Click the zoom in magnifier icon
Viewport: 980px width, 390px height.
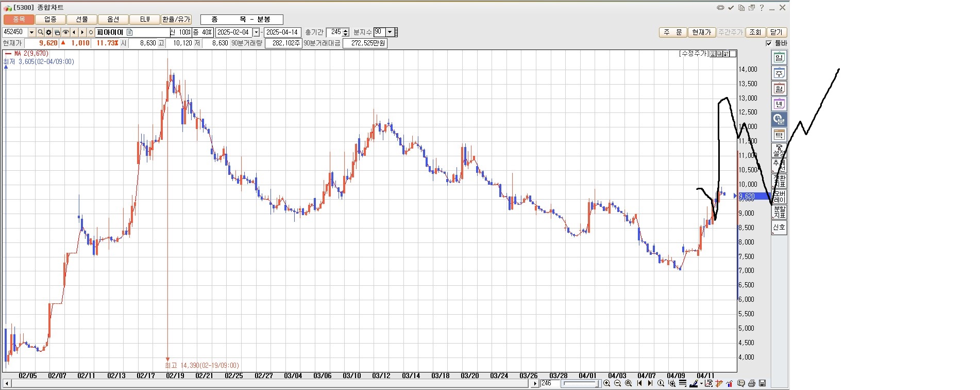pyautogui.click(x=607, y=383)
